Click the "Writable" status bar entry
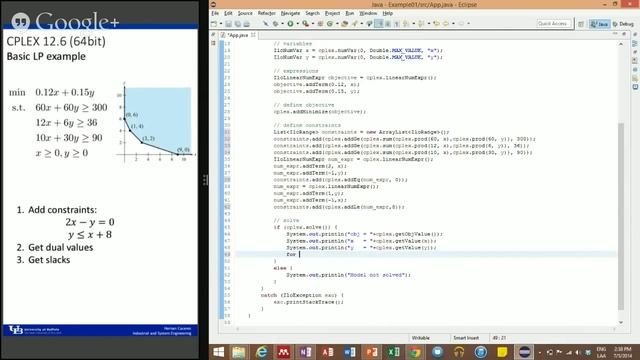This screenshot has height=360, width=640. tap(420, 338)
